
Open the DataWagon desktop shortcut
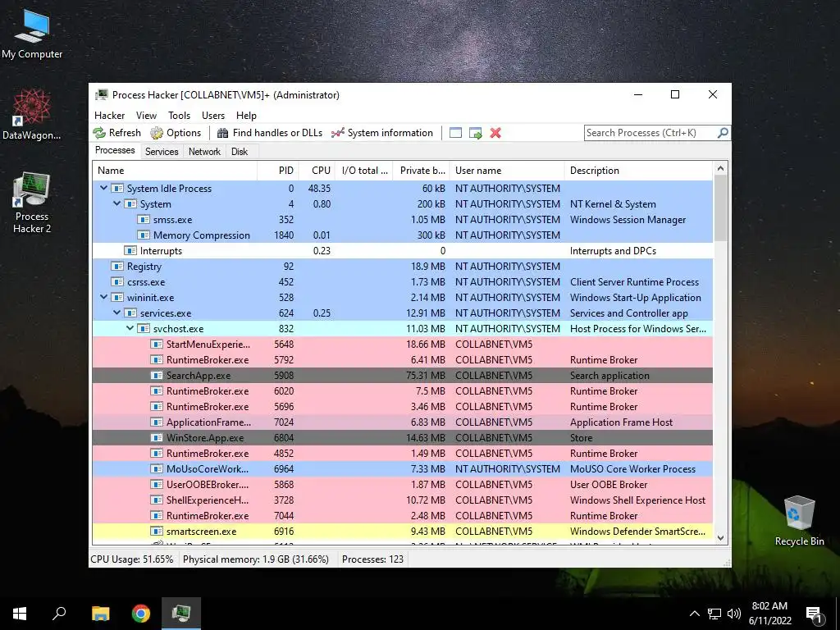coord(32,114)
